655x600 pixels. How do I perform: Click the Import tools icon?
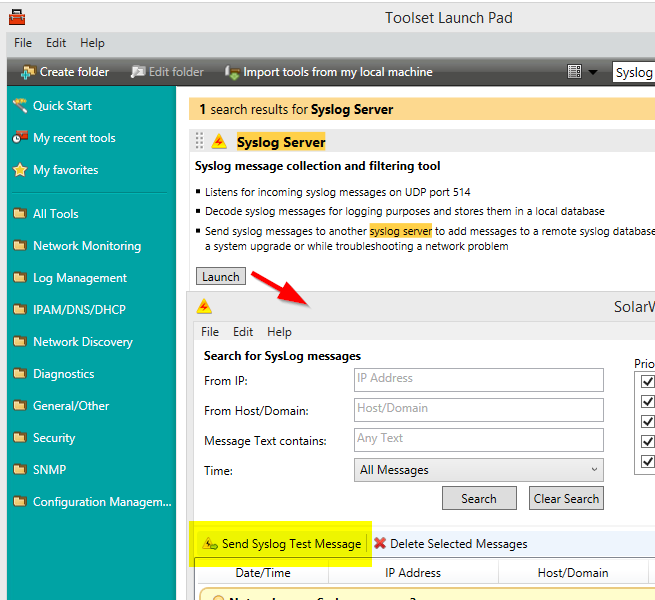232,72
